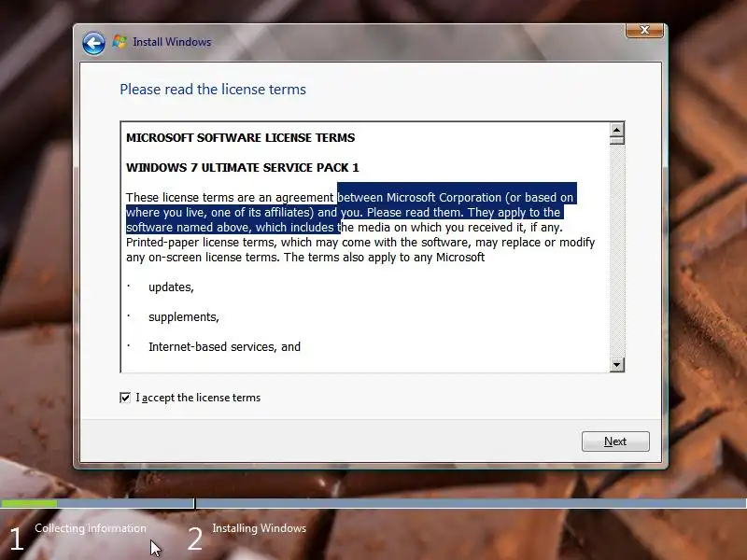
Task: Click the 'Please read the license terms' heading
Action: click(x=213, y=90)
